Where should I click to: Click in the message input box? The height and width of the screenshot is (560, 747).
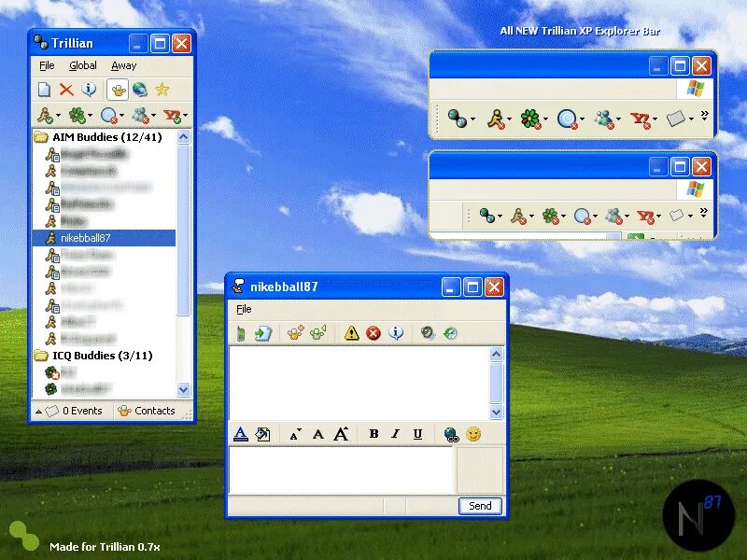pyautogui.click(x=341, y=470)
